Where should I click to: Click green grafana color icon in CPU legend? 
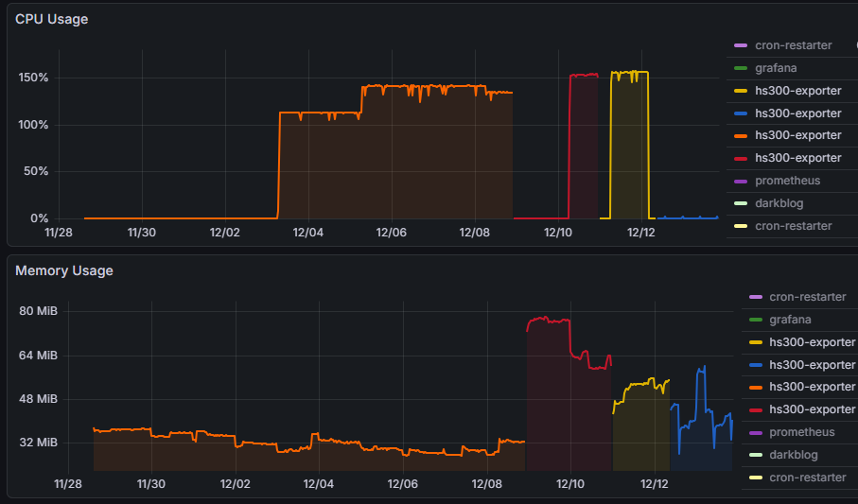741,68
